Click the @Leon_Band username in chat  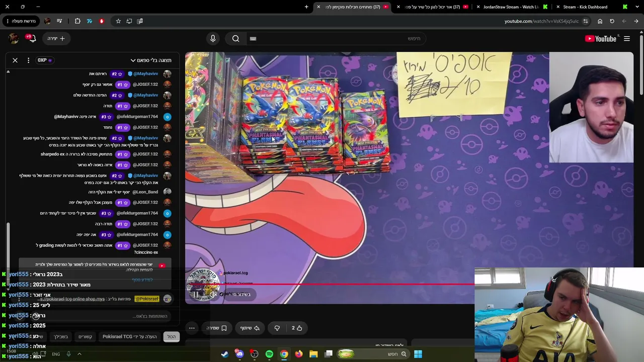tap(145, 192)
